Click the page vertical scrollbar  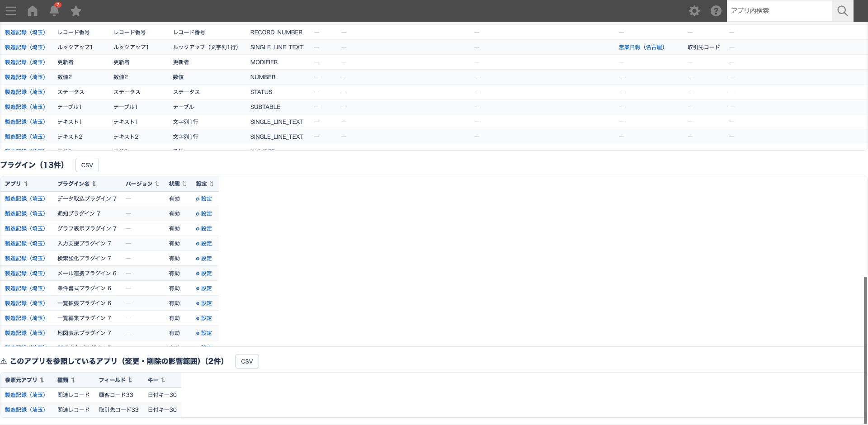(x=865, y=348)
